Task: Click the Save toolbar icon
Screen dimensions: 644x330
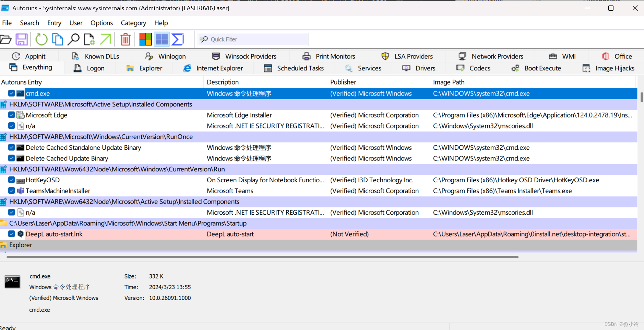Action: [x=22, y=39]
